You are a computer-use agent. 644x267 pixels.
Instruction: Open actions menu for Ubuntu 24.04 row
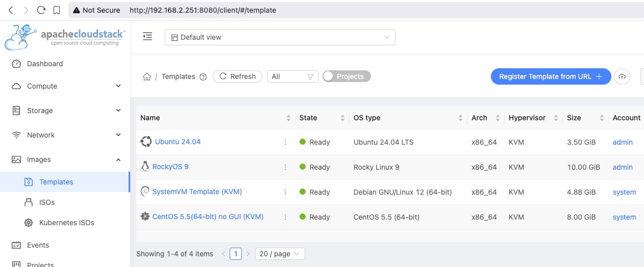tap(285, 142)
